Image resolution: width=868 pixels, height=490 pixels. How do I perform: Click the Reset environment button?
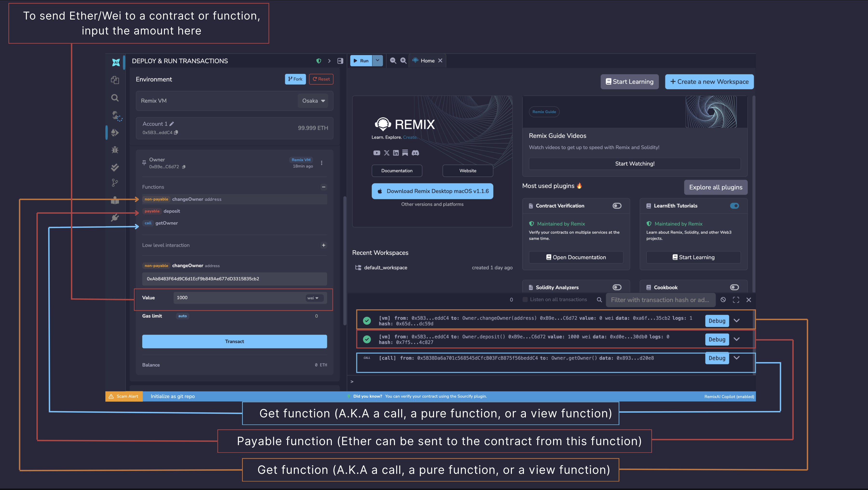tap(321, 79)
